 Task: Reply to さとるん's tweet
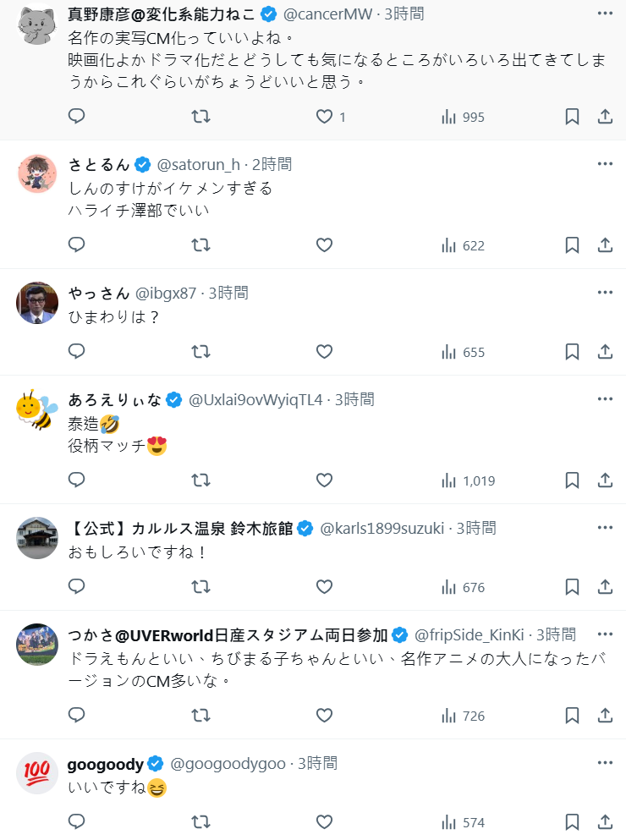coord(77,245)
